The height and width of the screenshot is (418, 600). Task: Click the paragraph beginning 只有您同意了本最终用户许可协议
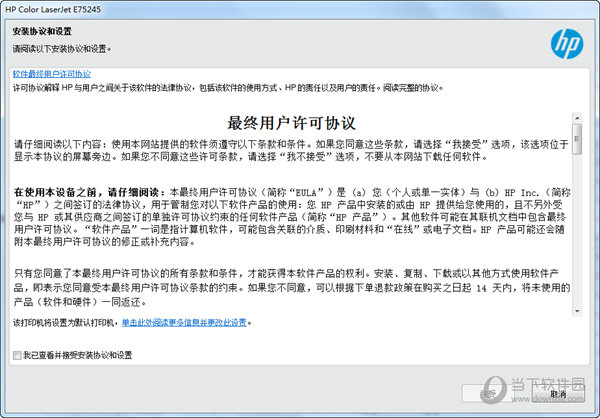[292, 287]
